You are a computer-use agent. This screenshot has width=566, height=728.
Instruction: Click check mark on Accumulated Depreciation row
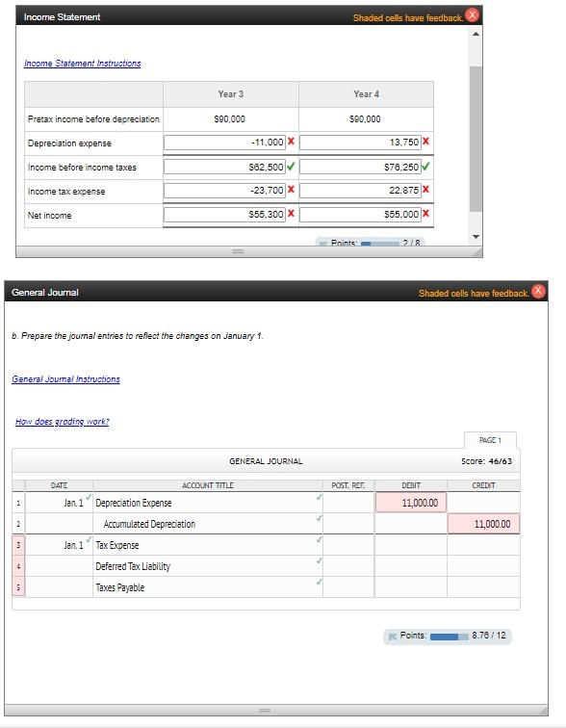click(x=319, y=518)
